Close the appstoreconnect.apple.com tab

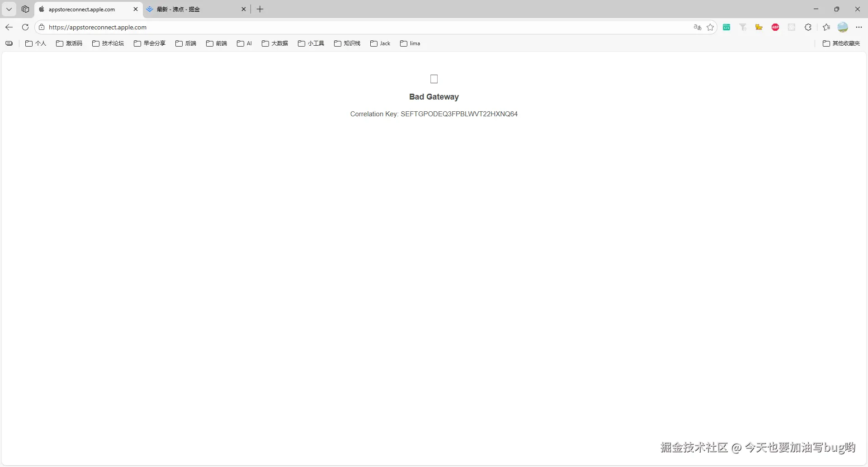click(x=135, y=9)
